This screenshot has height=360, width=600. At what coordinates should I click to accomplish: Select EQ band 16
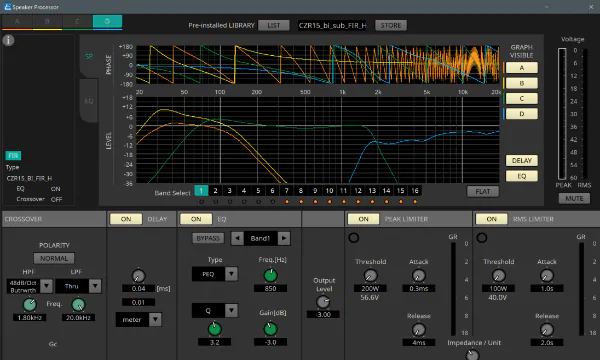[415, 191]
